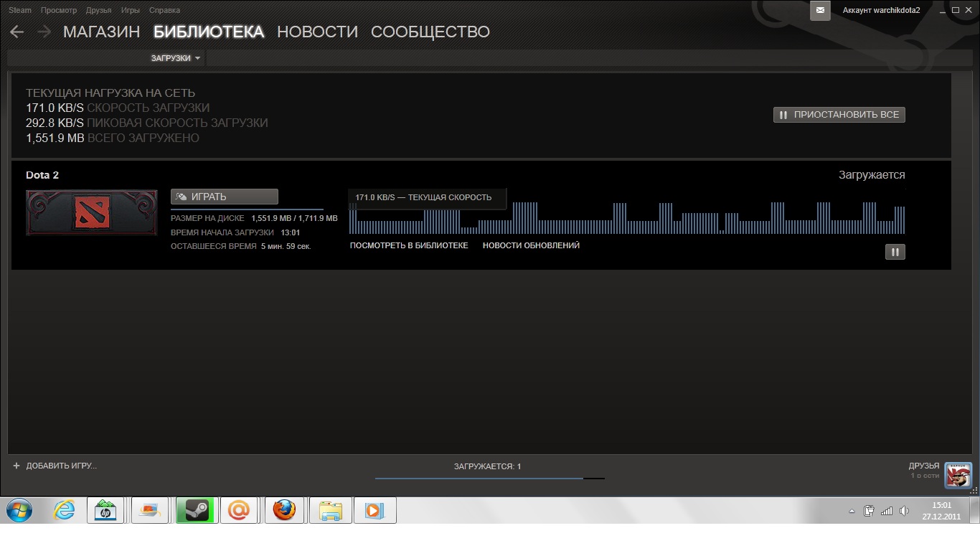
Task: Open the Windows Start menu
Action: point(19,511)
